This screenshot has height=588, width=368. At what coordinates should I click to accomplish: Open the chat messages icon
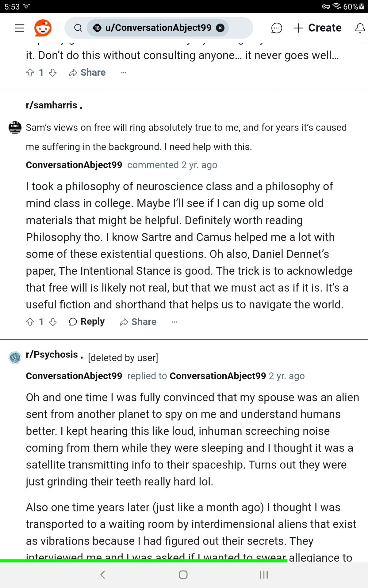point(276,28)
